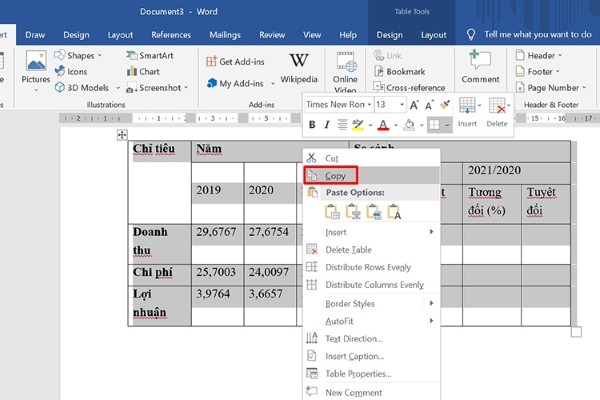The width and height of the screenshot is (600, 400).
Task: Choose Distribute Columns Evenly
Action: [372, 285]
